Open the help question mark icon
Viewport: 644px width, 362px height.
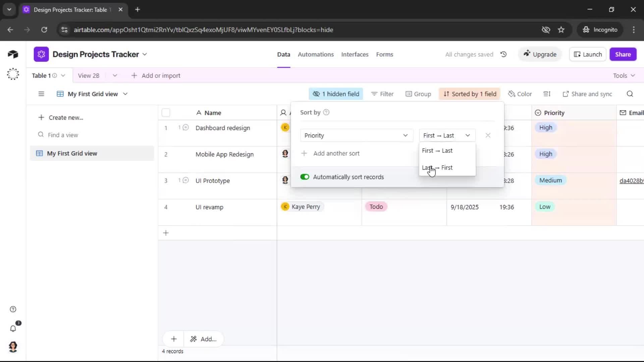(13, 309)
